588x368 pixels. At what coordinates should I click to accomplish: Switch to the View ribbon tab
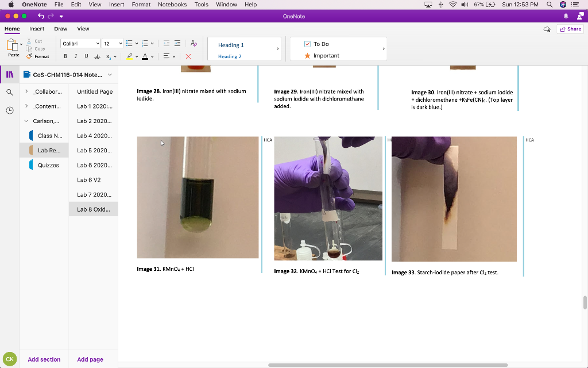coord(83,29)
